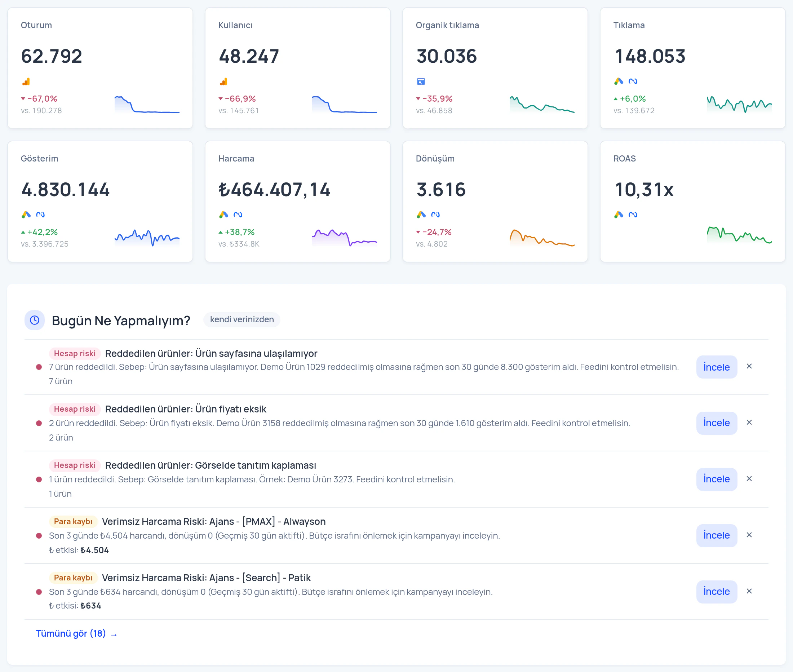Open the Organik tıklama sparkline chart
The width and height of the screenshot is (793, 672).
[542, 105]
